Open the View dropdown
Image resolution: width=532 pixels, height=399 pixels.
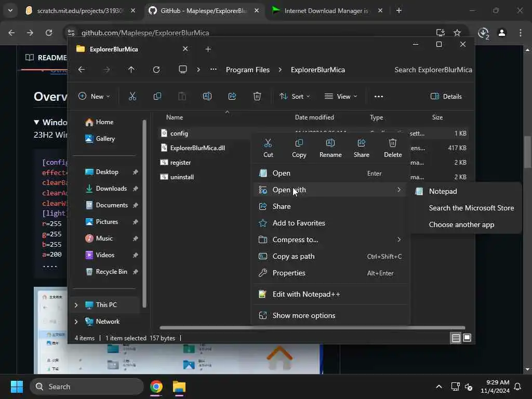[341, 96]
